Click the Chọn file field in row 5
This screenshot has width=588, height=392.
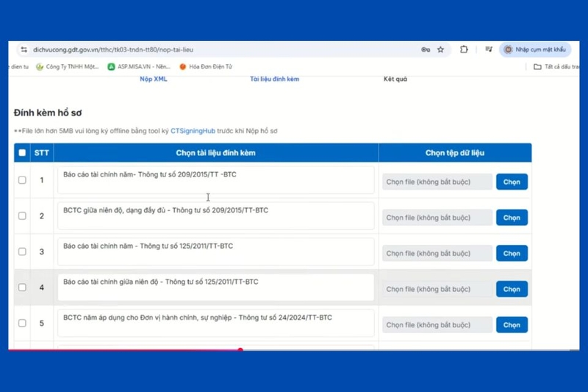point(437,325)
